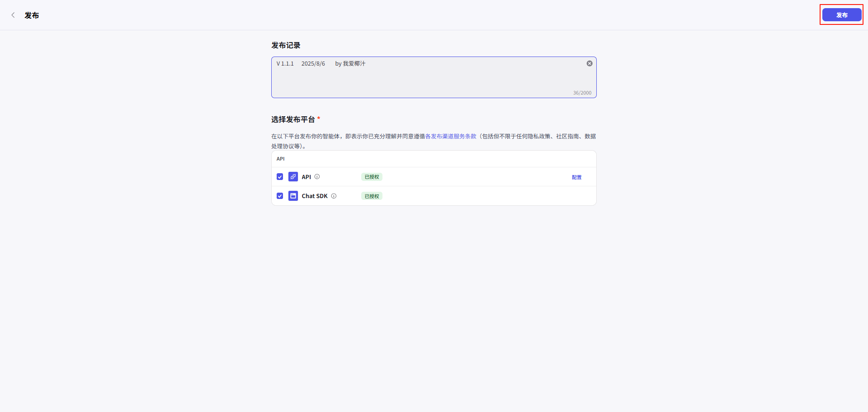Focus the 发布记录 text area
Image resolution: width=868 pixels, height=412 pixels.
coord(434,77)
